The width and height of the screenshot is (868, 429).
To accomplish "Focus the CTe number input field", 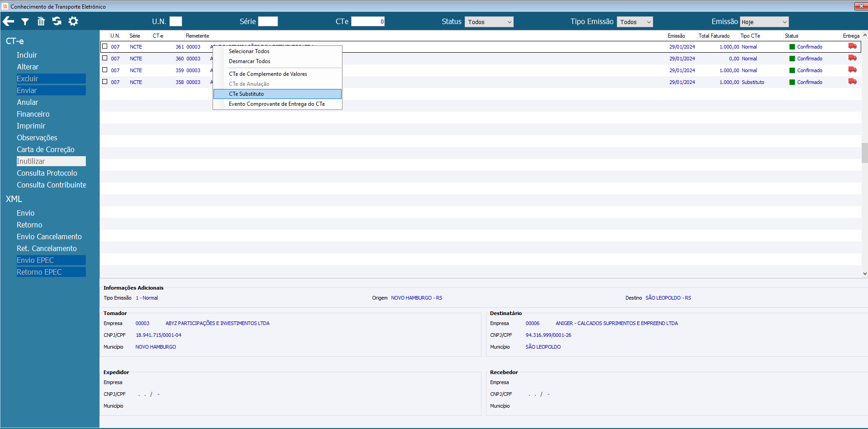I will coord(368,21).
